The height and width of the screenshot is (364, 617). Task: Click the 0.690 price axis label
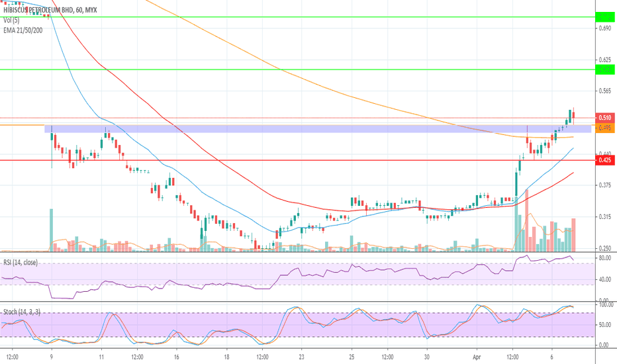click(x=605, y=28)
